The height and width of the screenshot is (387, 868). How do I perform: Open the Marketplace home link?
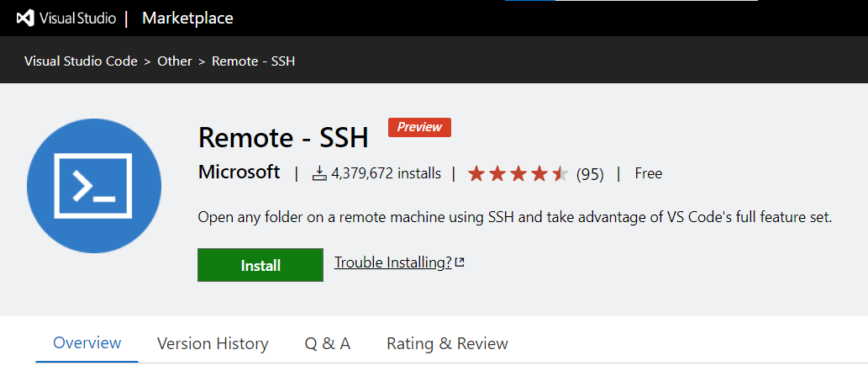coord(187,19)
